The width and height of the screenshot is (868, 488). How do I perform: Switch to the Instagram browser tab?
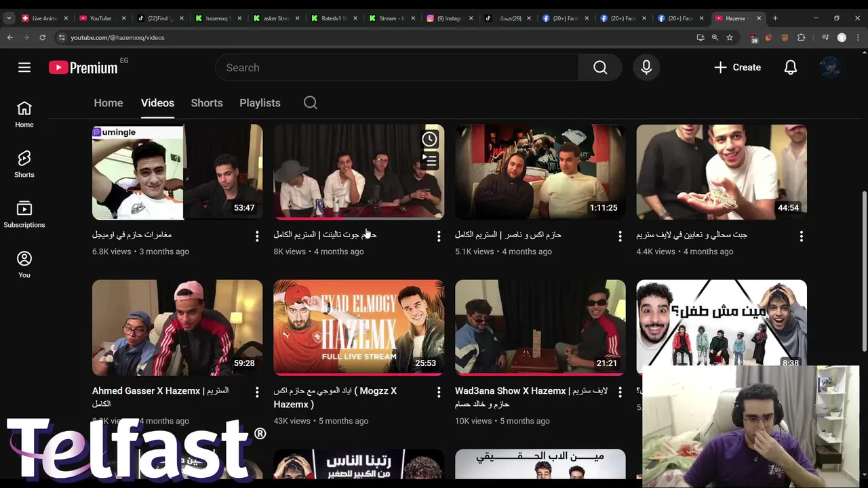pos(448,18)
